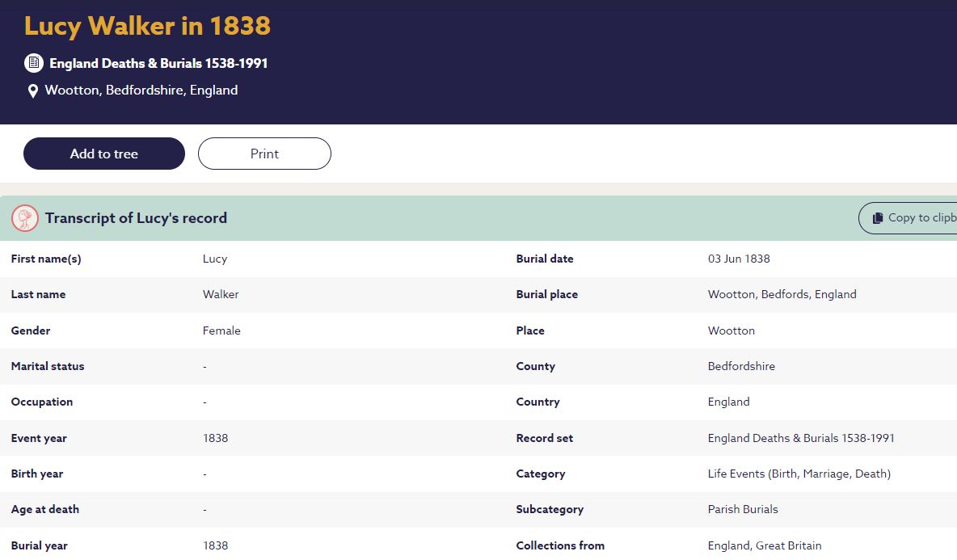Select Wootton, Bedfordshire, England location text

141,91
